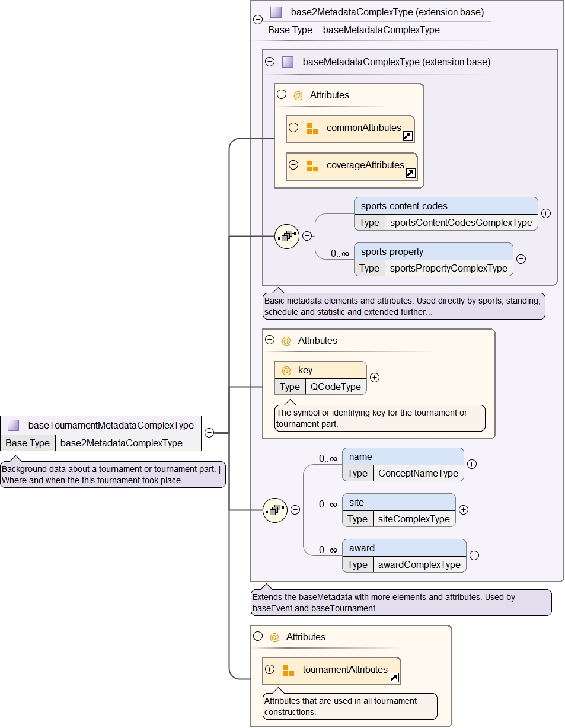This screenshot has height=728, width=565.
Task: Click the orange commonAttributes group icon
Action: tap(312, 129)
